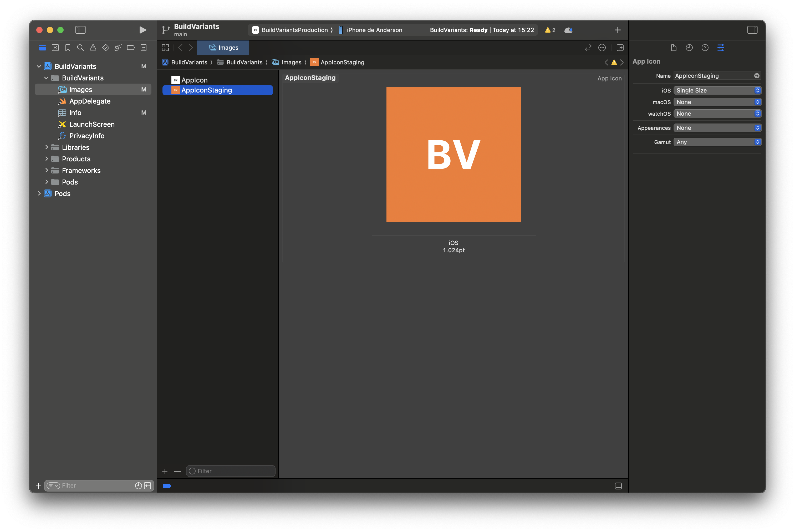Toggle the navigator sidebar

click(80, 30)
